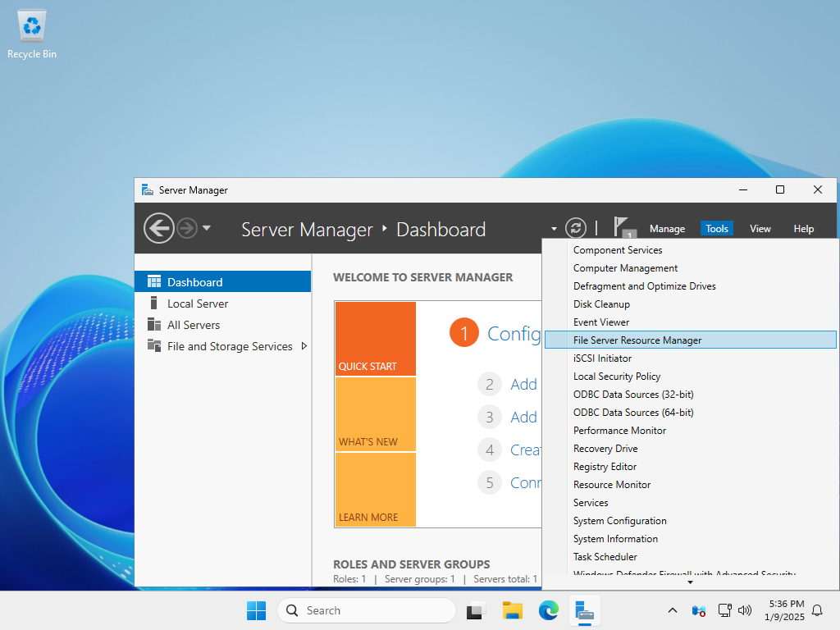Open ODBC Data Sources (32-bit)

[690, 395]
